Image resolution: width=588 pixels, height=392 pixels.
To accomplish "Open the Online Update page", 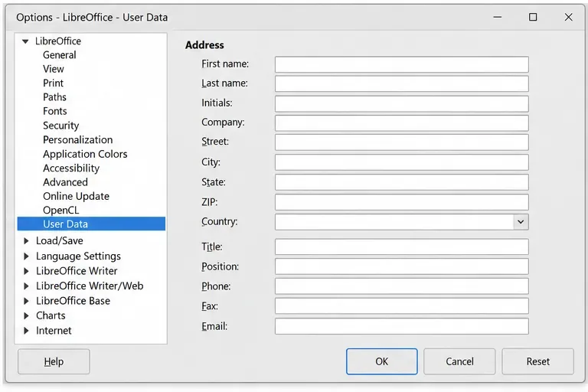I will pyautogui.click(x=76, y=197).
